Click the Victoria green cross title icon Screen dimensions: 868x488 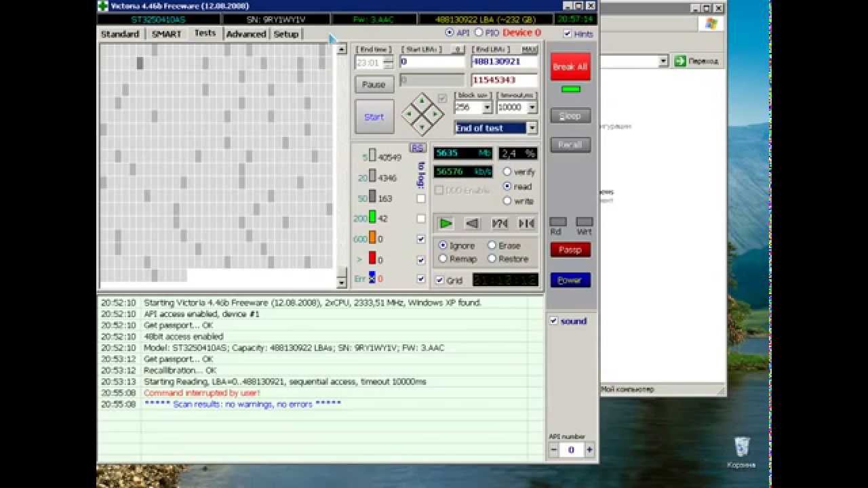click(x=103, y=5)
